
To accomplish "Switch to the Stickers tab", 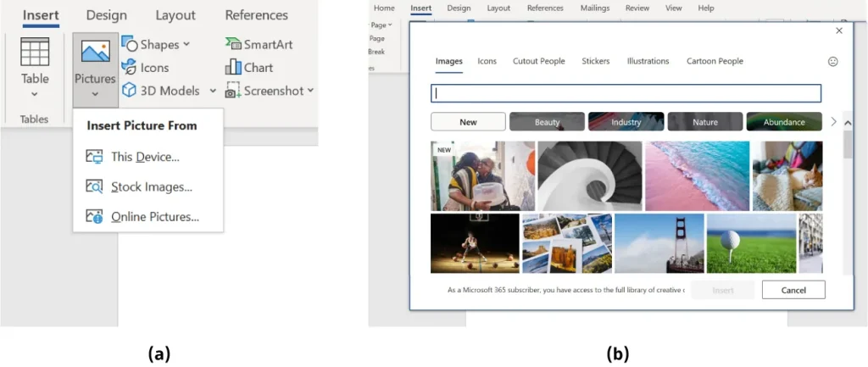I will 596,61.
